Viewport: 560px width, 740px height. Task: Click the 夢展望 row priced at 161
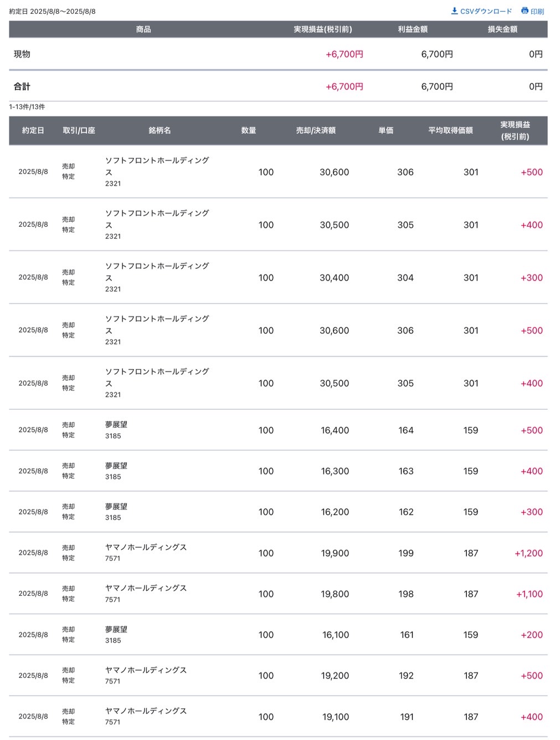click(278, 635)
